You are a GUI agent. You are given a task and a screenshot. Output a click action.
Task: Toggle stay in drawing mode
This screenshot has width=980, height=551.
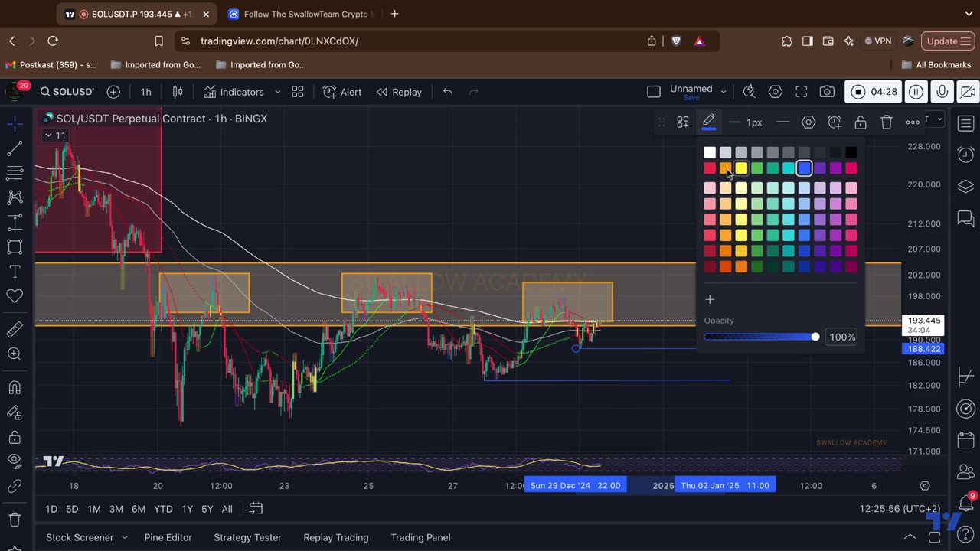(x=15, y=412)
